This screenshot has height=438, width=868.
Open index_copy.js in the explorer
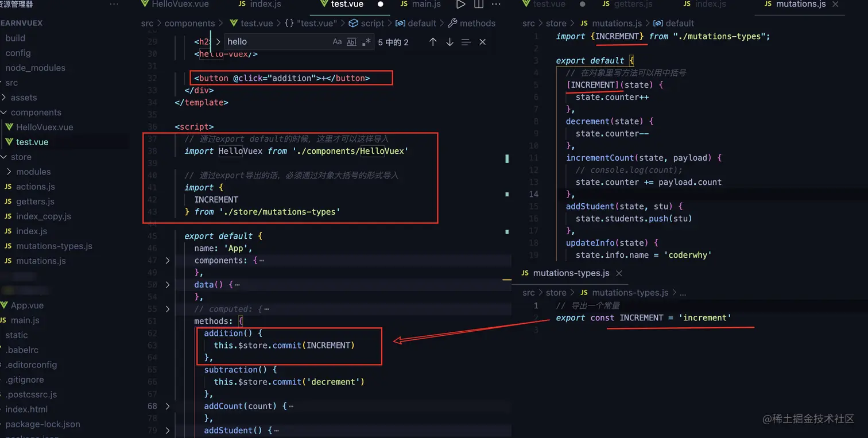44,216
